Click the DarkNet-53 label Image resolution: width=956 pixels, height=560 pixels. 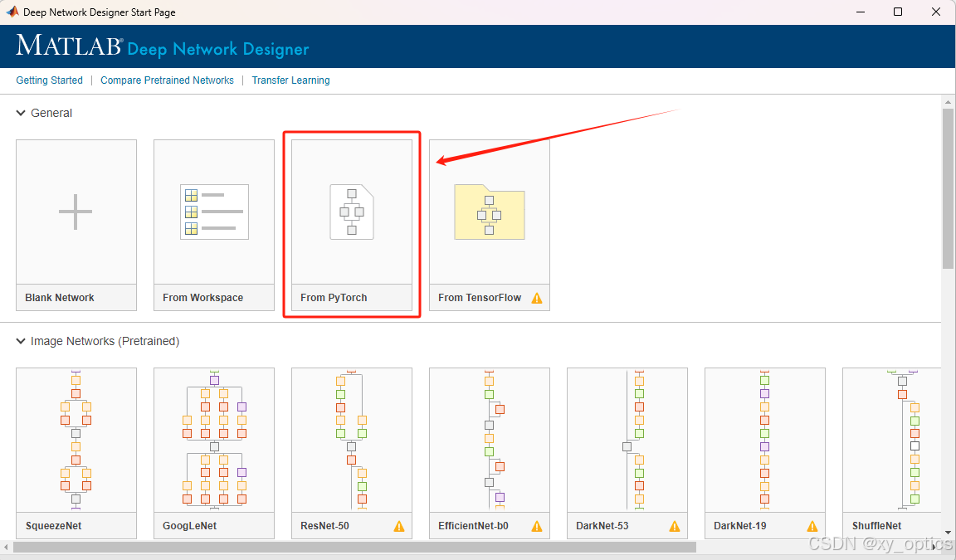[x=602, y=526]
